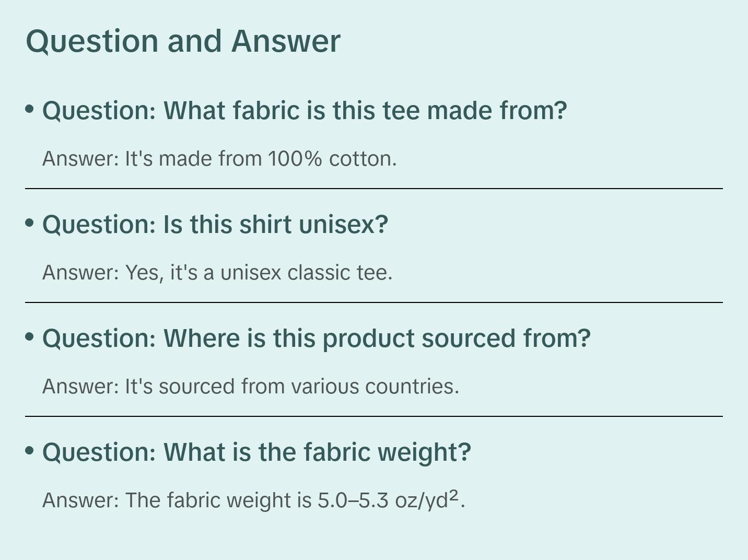748x560 pixels.
Task: Click the "100%" figure in the cotton answer
Action: [x=295, y=159]
